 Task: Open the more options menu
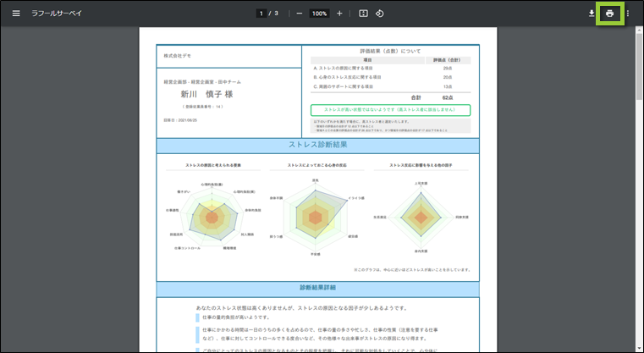coord(628,14)
